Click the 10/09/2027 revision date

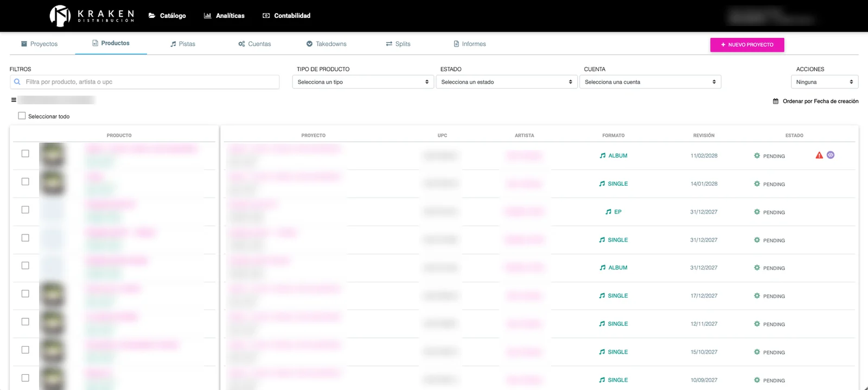point(704,380)
